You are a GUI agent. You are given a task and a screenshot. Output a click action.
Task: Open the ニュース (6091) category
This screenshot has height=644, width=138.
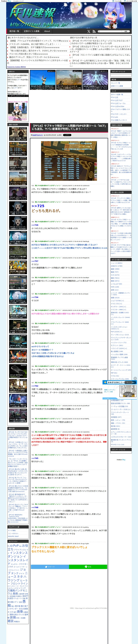click(117, 263)
